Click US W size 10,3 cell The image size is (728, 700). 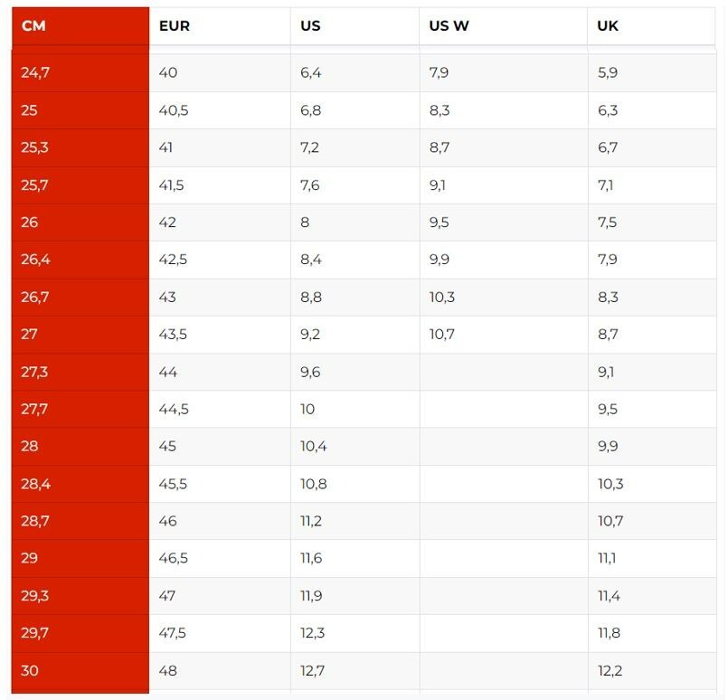[441, 297]
